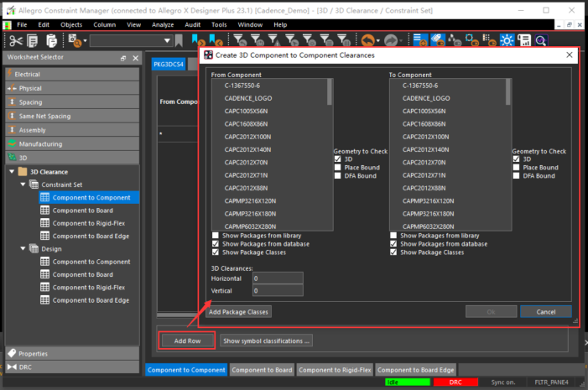
Task: Click the magnifier icon at the toolbar's right end
Action: [541, 40]
